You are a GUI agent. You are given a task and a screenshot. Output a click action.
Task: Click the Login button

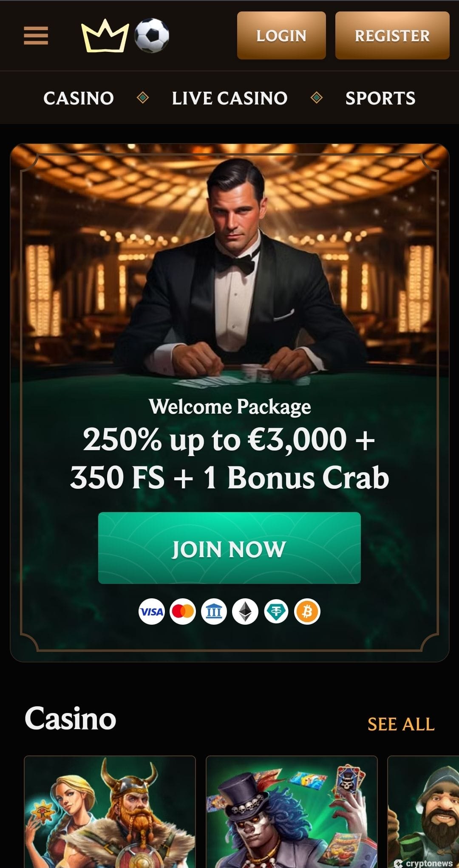281,36
